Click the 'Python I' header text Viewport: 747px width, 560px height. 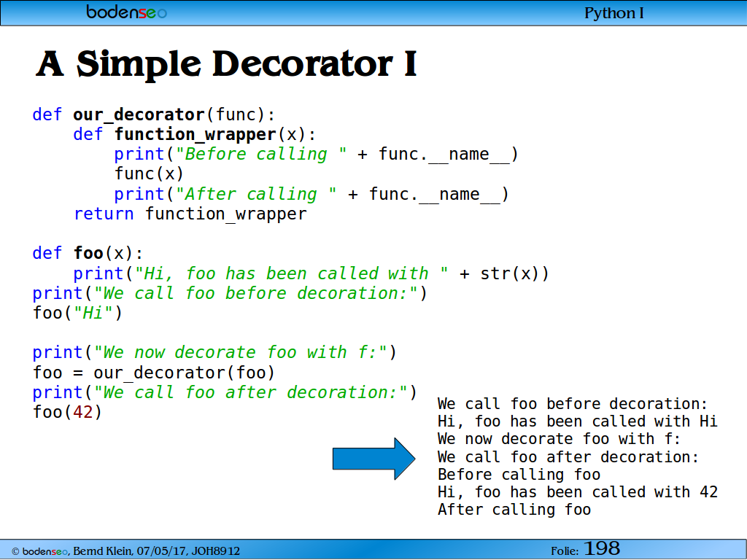pos(614,13)
